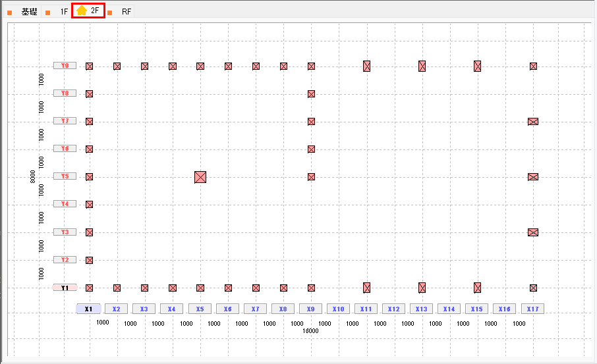Select the large column at X5-Y5
Image resolution: width=597 pixels, height=364 pixels.
[x=200, y=176]
